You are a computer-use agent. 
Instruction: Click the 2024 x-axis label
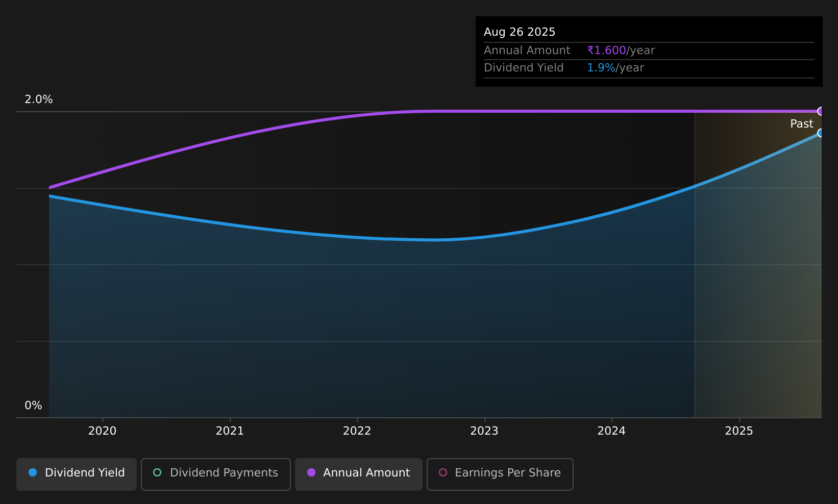[612, 431]
